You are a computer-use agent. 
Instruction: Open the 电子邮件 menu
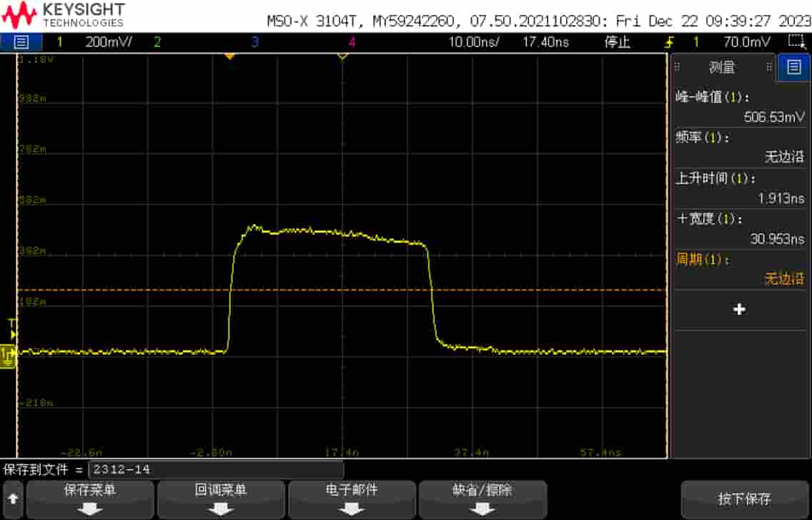point(350,499)
